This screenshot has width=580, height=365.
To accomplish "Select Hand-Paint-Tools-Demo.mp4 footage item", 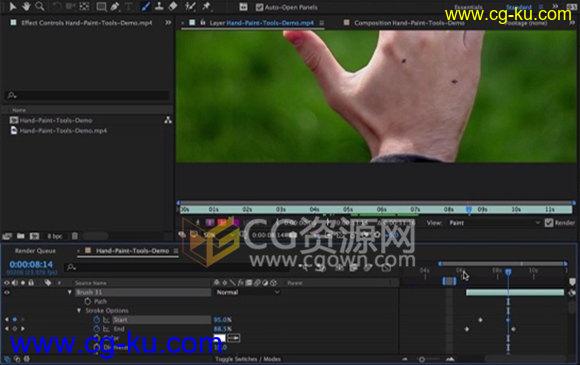I will click(63, 131).
